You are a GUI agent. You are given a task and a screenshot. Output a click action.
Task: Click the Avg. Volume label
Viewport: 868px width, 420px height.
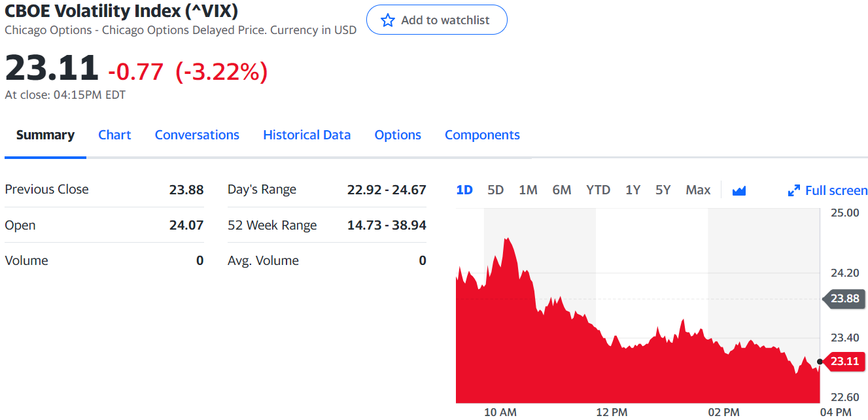click(263, 260)
